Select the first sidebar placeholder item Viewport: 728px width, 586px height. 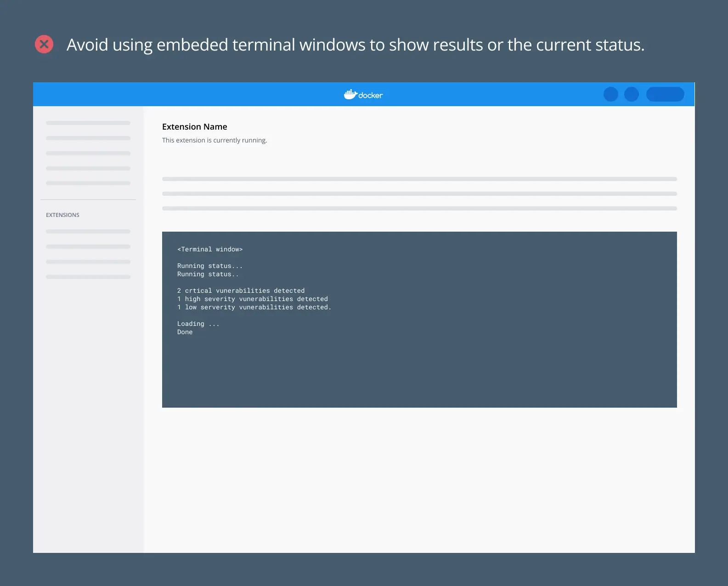(88, 123)
